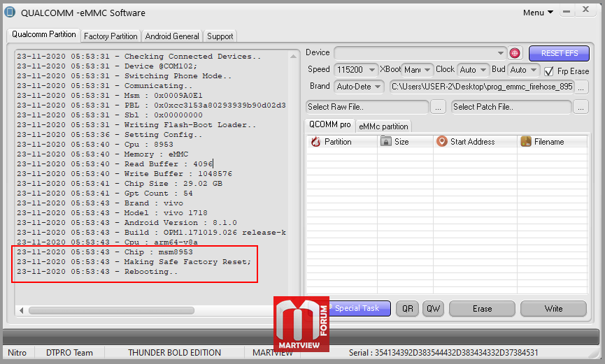605x364 pixels.
Task: Click the Start Address column header
Action: (x=475, y=142)
